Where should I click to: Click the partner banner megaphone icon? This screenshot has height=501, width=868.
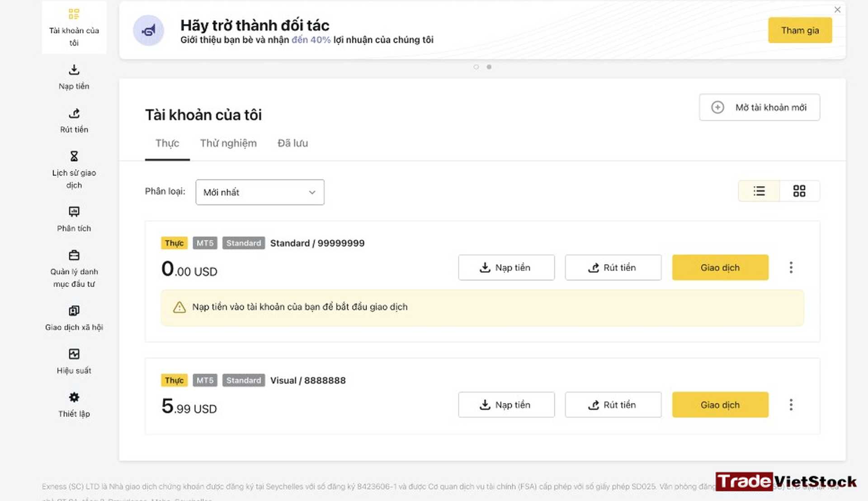pos(148,30)
